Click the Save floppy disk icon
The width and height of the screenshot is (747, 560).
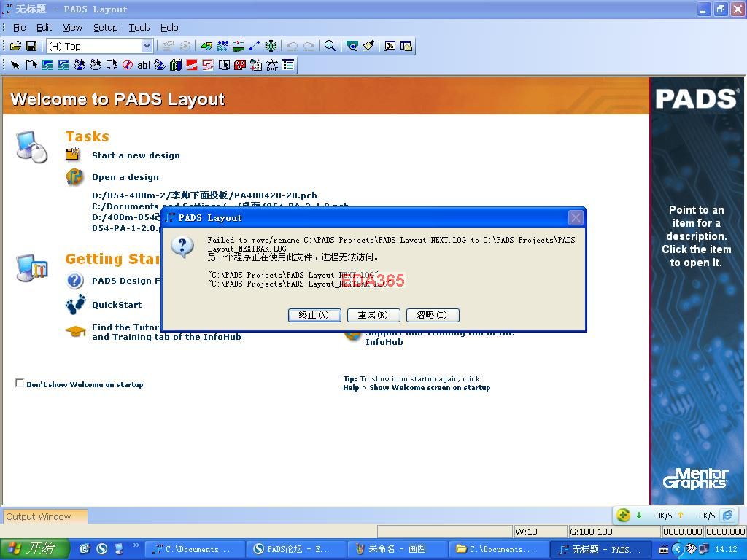point(31,46)
